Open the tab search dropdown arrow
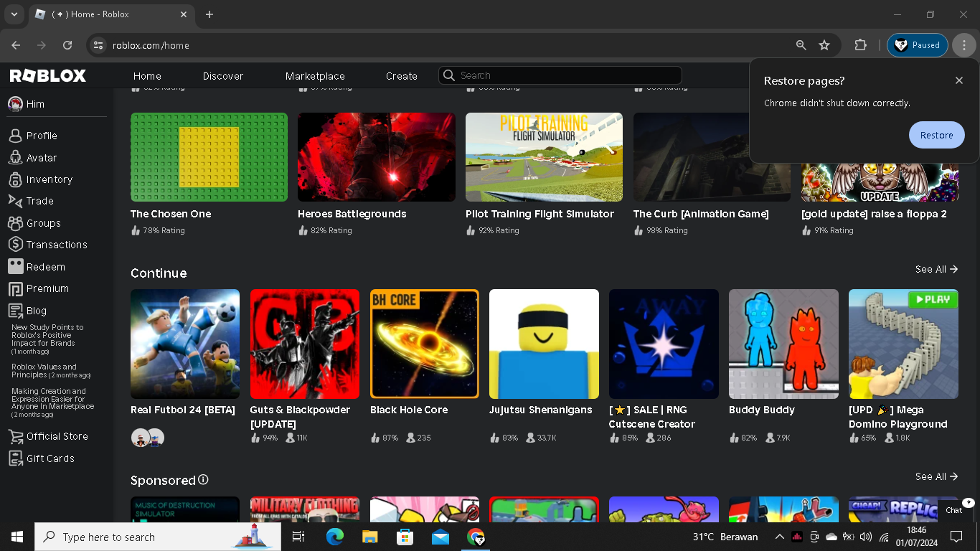This screenshot has width=980, height=551. coord(14,14)
